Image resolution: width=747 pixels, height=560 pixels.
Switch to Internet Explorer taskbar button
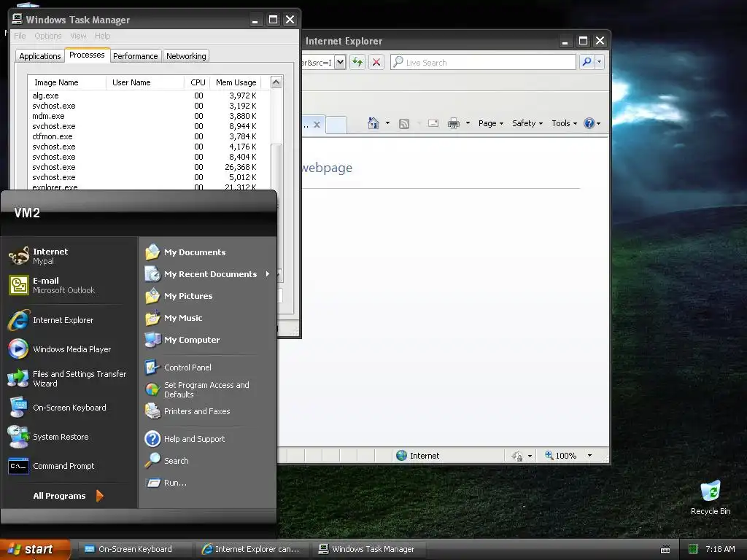[252, 549]
